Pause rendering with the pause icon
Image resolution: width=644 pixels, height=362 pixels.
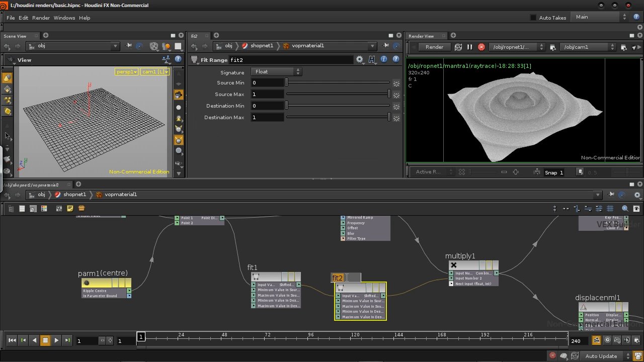469,47
